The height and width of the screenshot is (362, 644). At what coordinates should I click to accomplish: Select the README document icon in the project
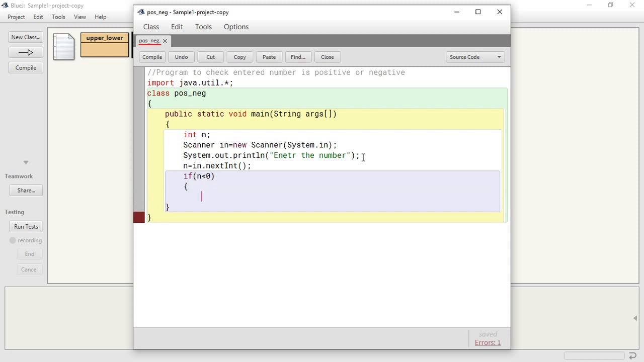[64, 47]
